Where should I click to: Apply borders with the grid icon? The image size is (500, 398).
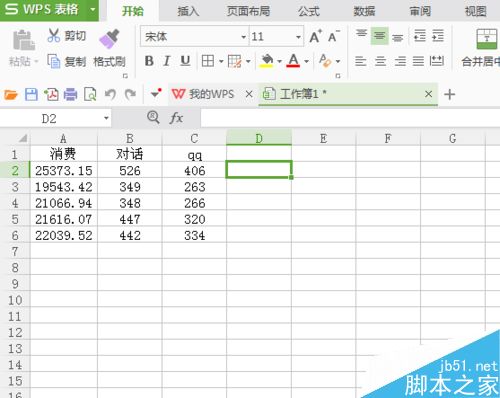click(x=208, y=61)
